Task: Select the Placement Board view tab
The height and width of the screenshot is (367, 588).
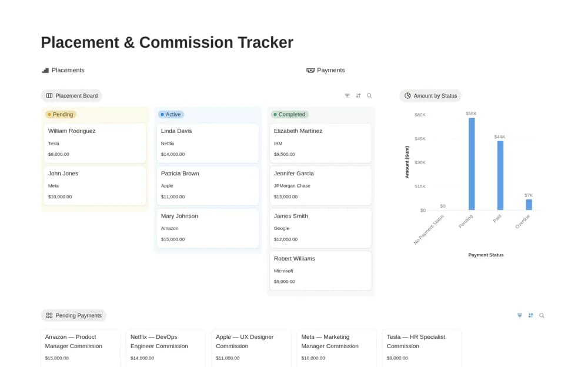Action: tap(72, 96)
